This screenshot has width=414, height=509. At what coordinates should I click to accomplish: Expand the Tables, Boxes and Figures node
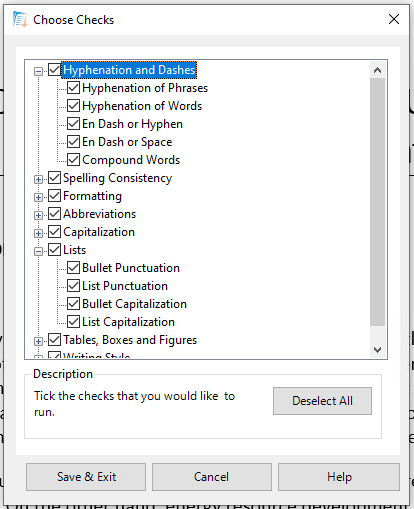click(x=38, y=341)
